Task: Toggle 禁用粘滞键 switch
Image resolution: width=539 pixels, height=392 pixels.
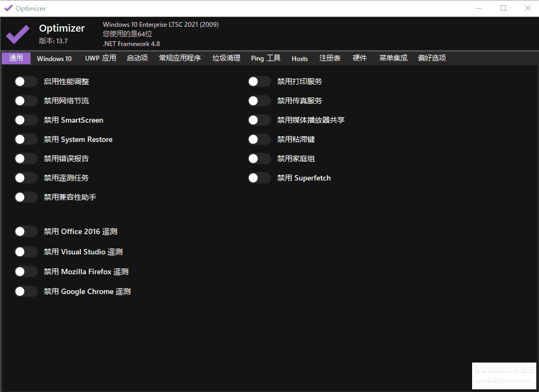Action: tap(259, 139)
